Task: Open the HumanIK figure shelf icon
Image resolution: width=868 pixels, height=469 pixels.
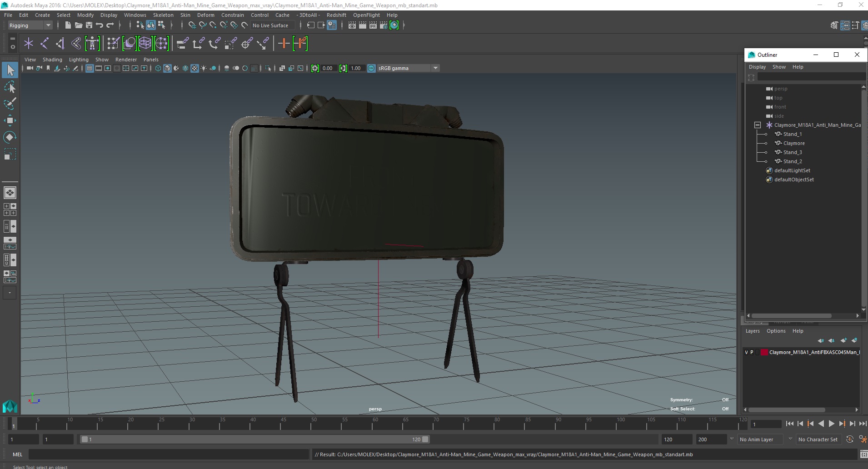Action: (x=92, y=44)
